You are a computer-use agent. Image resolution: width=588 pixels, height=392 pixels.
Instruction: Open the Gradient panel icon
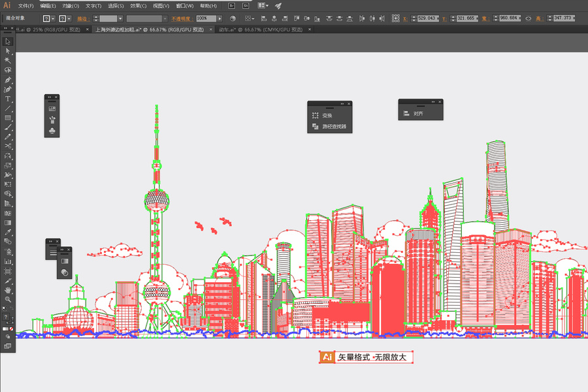click(x=65, y=261)
